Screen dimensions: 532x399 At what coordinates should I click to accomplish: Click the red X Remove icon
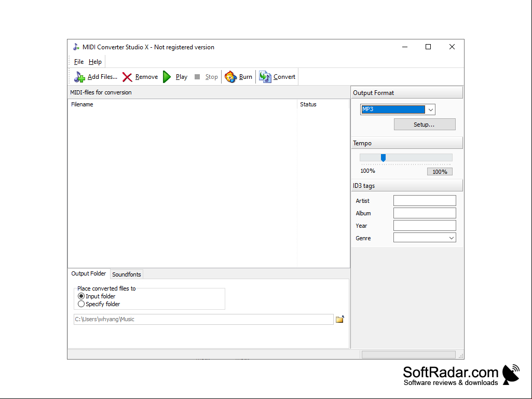127,77
